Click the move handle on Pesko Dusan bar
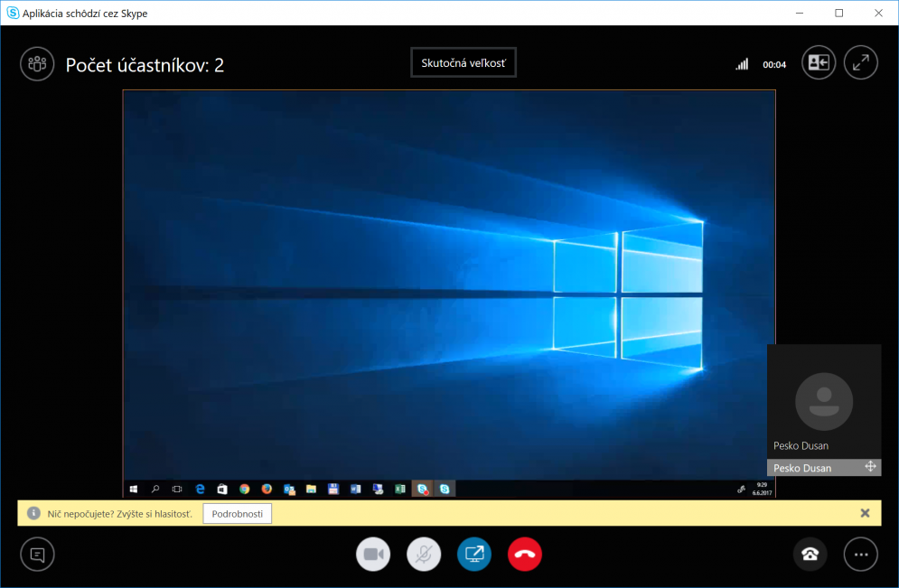 click(x=870, y=466)
